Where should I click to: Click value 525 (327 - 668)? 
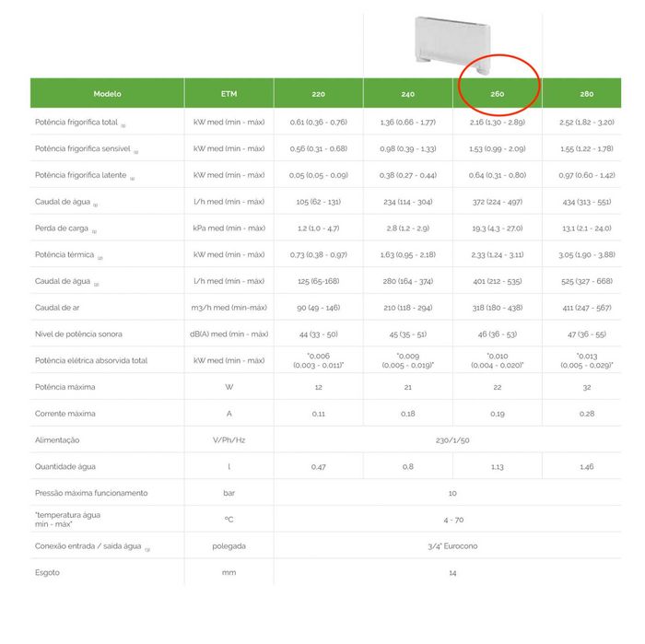click(587, 281)
